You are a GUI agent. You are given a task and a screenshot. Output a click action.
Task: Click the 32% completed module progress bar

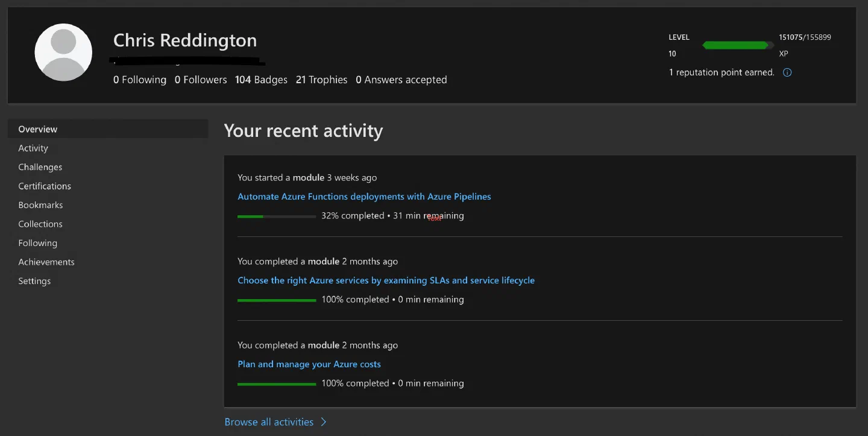coord(277,216)
